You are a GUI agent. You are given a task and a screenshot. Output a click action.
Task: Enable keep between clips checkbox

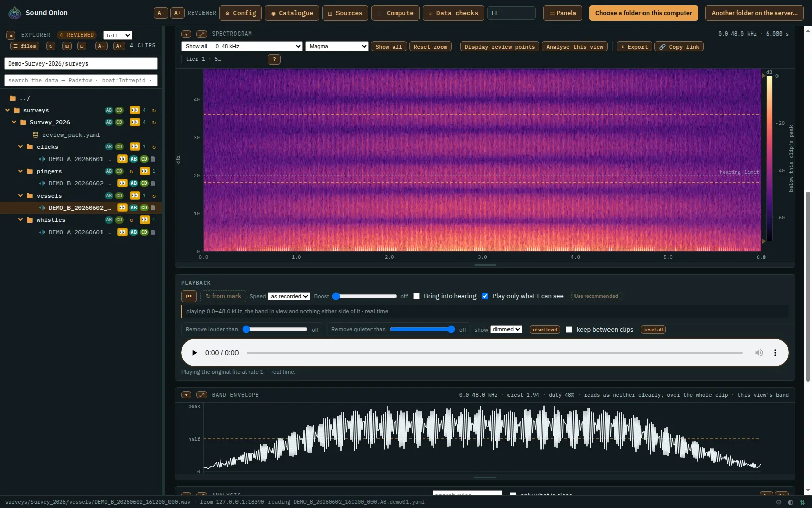[569, 330]
